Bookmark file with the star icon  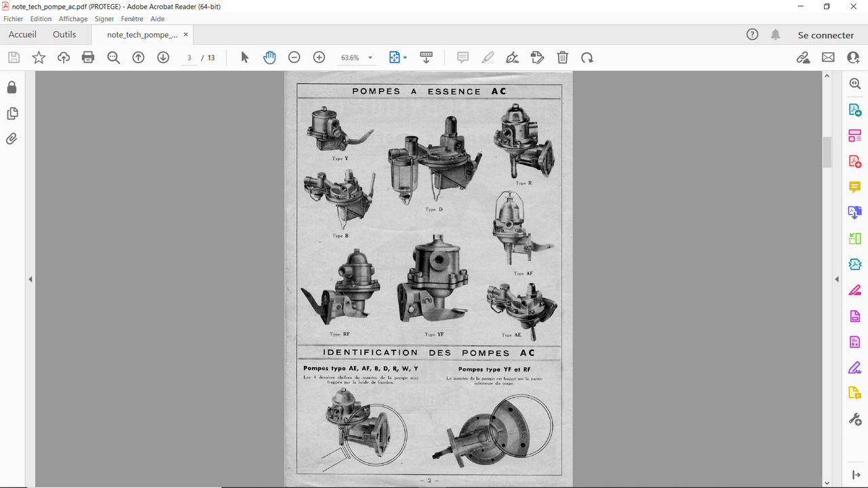click(x=39, y=58)
